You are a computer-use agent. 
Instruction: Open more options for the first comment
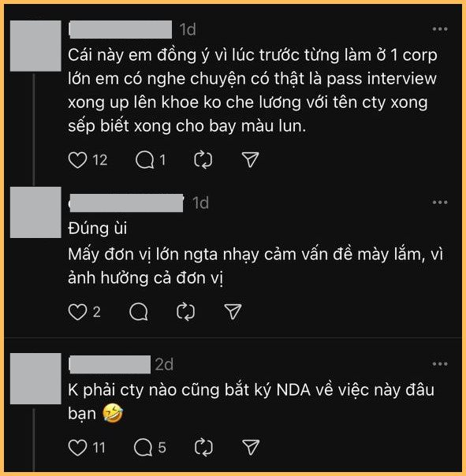coord(440,29)
